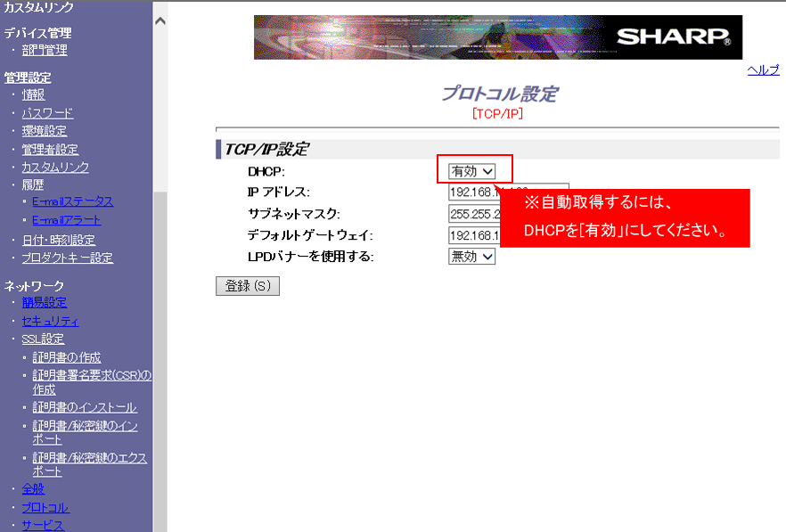Viewport: 786px width, 532px height.
Task: Open the ヘルプ link
Action: point(763,70)
